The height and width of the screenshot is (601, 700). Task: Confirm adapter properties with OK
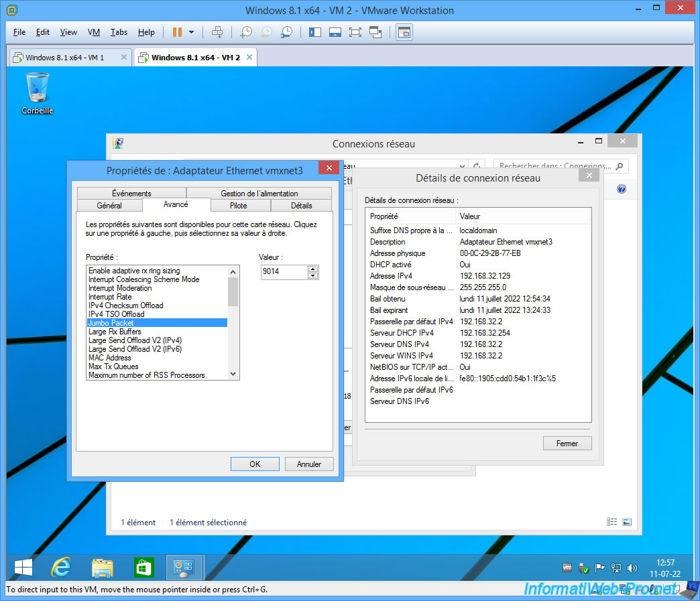255,464
